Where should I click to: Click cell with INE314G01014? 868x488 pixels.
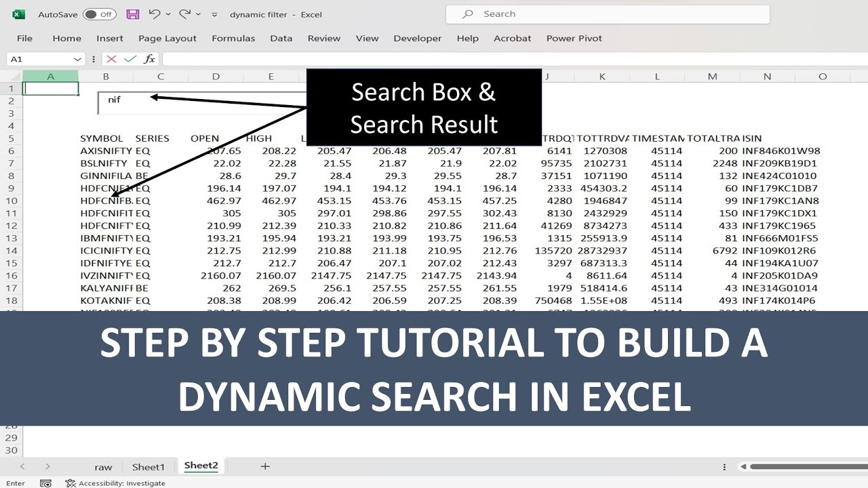780,288
